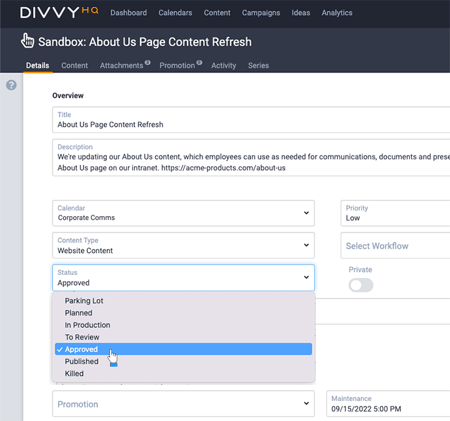The image size is (450, 421).
Task: Click the Promotion tab count badge
Action: 199,62
